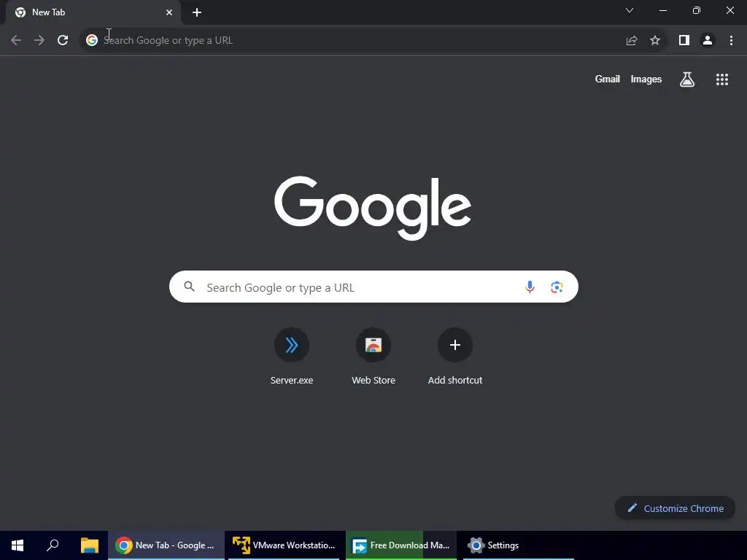Expand the tab search dropdown arrow
The image size is (747, 560).
(630, 10)
